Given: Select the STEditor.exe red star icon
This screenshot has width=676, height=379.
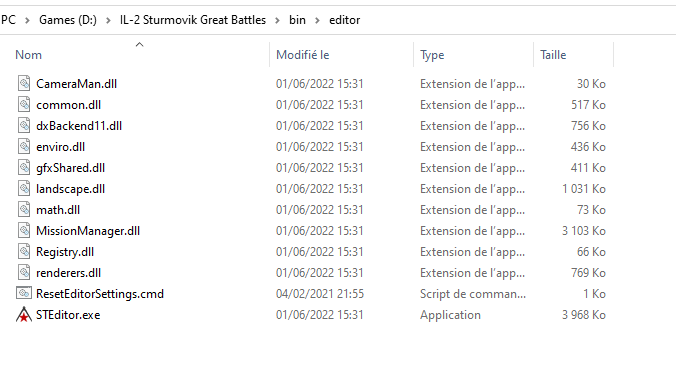Looking at the screenshot, I should click(24, 315).
